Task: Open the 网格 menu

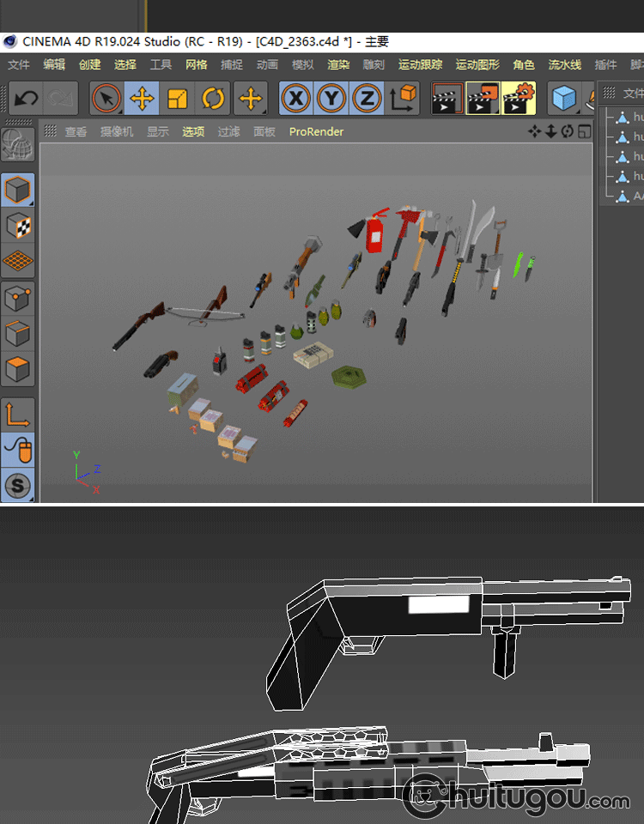Action: coord(196,64)
